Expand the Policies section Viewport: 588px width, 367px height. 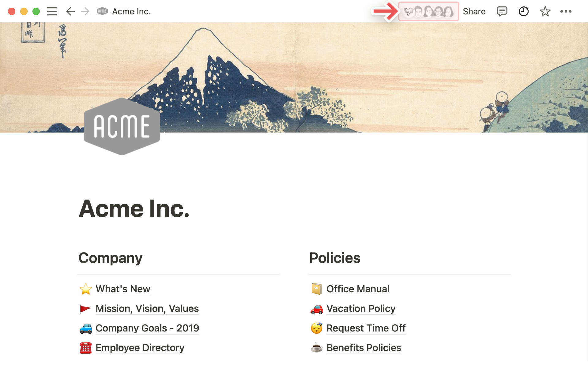(334, 257)
